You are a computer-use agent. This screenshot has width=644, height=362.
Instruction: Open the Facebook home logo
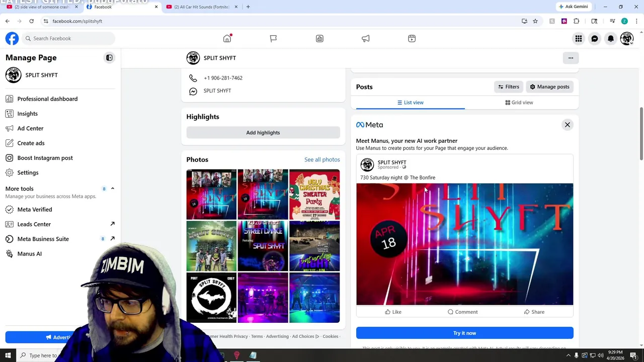(x=12, y=38)
